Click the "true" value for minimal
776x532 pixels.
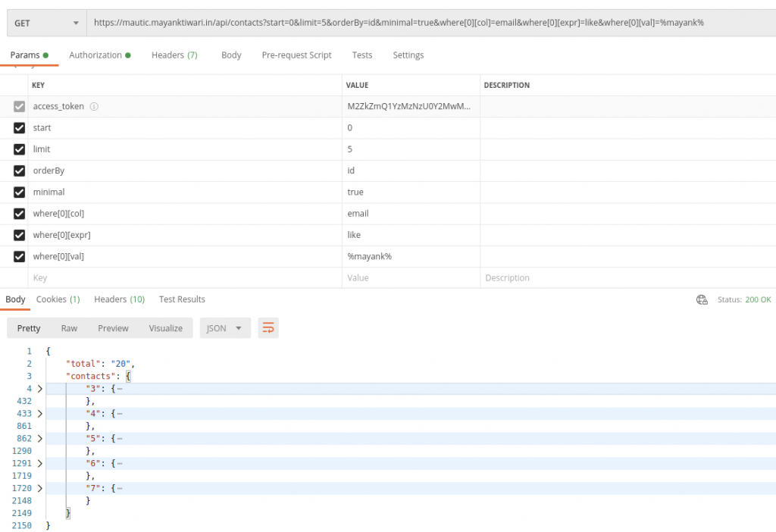(411, 192)
